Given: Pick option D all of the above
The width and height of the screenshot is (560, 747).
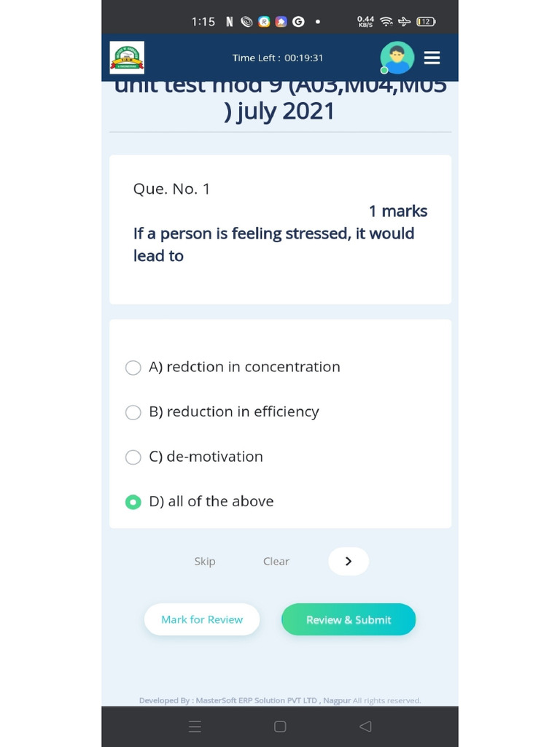Looking at the screenshot, I should click(133, 502).
